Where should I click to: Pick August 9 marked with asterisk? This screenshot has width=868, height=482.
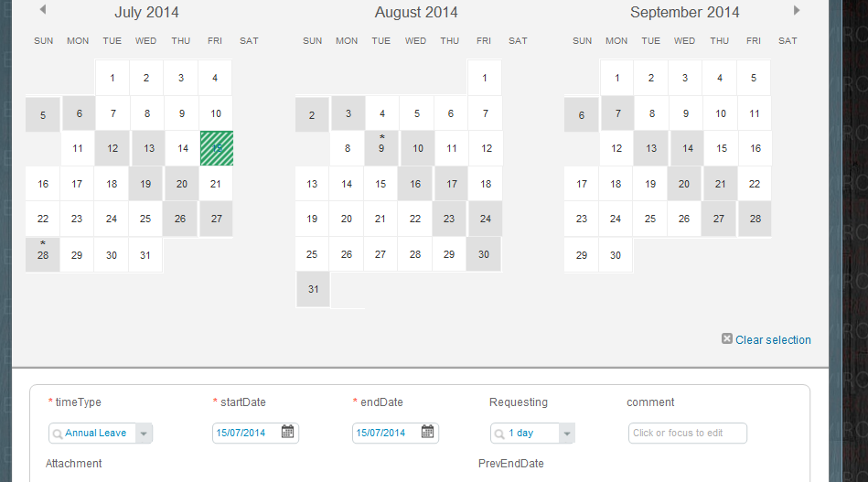[381, 148]
